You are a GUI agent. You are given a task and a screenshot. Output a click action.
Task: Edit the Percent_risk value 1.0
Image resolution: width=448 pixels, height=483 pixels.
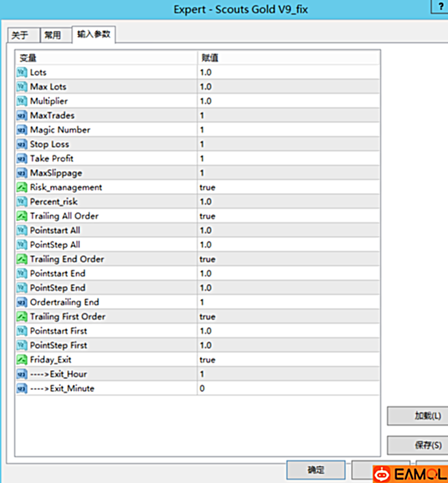[288, 202]
